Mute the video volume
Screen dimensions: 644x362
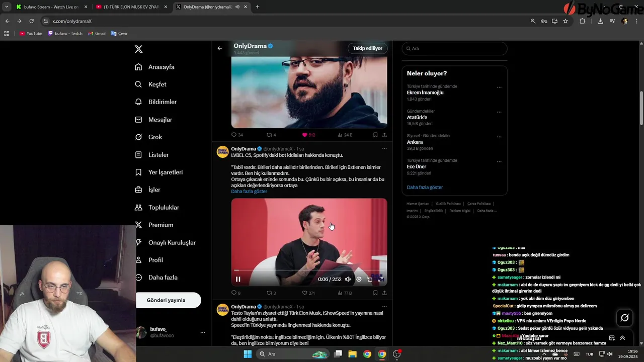point(348,279)
